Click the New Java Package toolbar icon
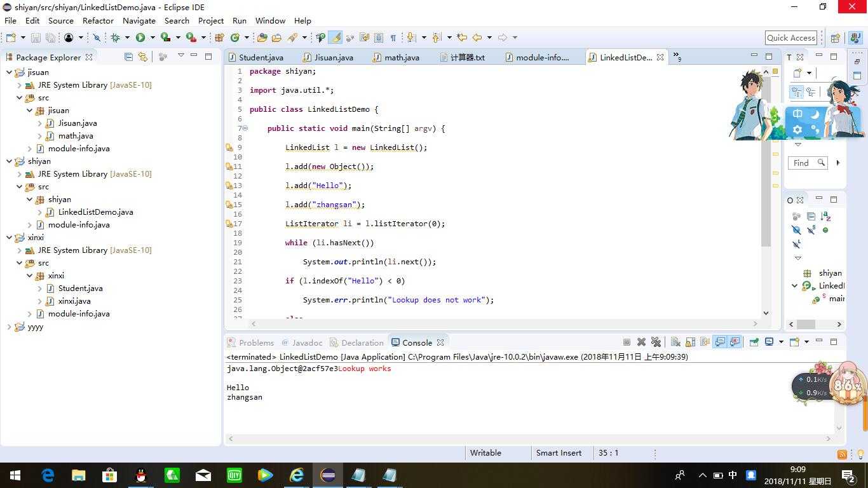The width and height of the screenshot is (868, 488). tap(219, 37)
